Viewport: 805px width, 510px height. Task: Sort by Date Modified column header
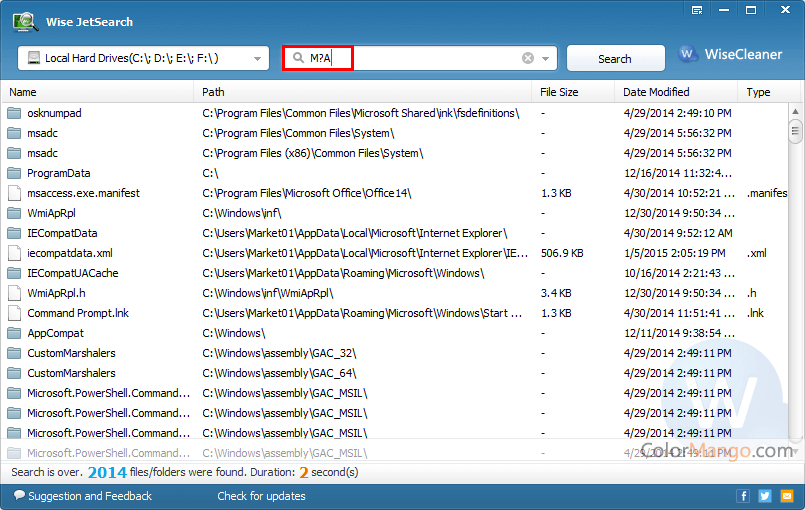675,92
